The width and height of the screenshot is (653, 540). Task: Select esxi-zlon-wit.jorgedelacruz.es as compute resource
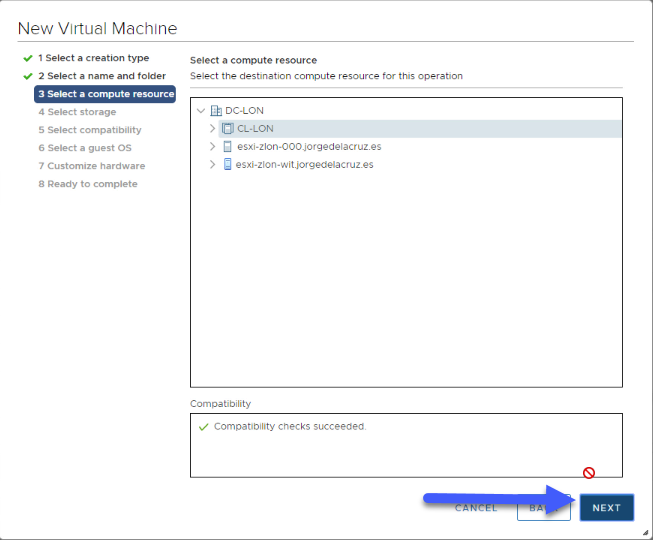[x=304, y=164]
